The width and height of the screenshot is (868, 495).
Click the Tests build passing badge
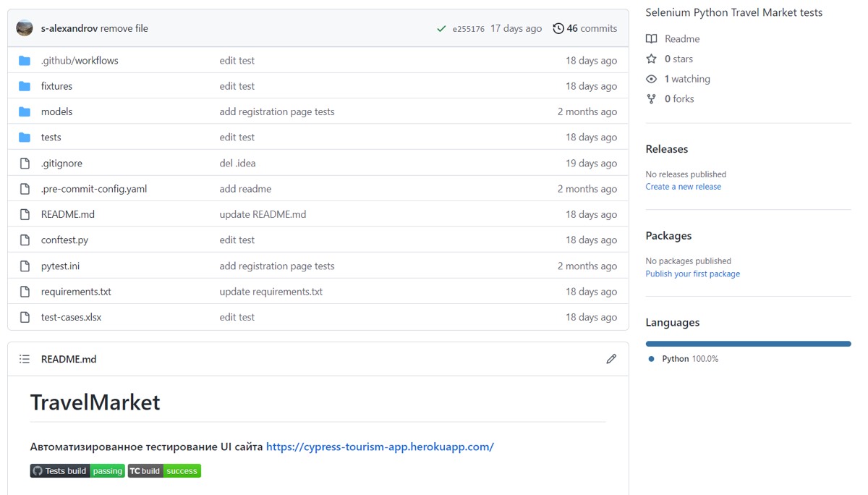(77, 471)
